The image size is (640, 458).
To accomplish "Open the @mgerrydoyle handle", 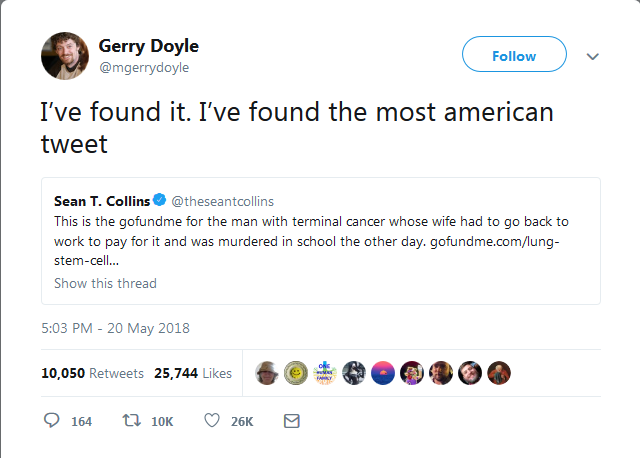I will click(143, 67).
